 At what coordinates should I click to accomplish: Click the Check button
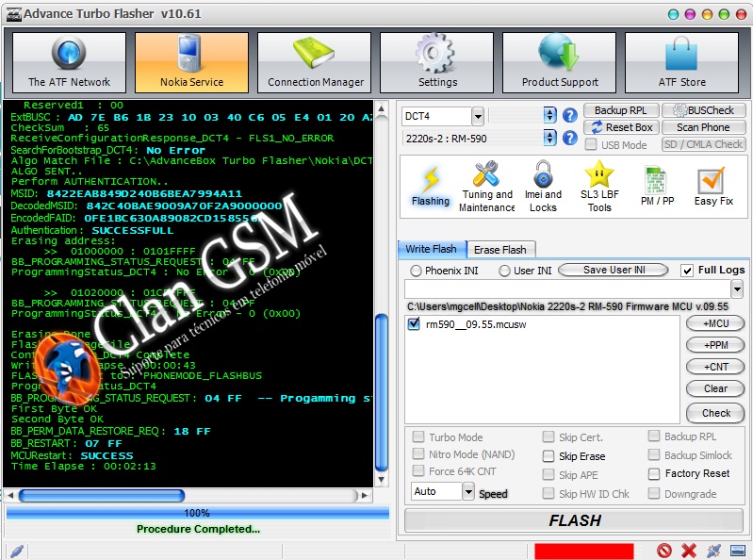tap(715, 413)
